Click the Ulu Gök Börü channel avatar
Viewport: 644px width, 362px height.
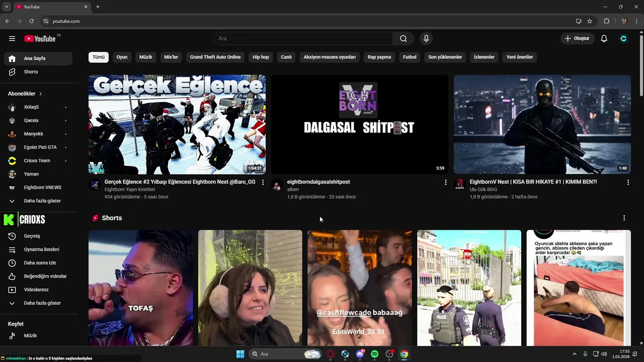[459, 185]
